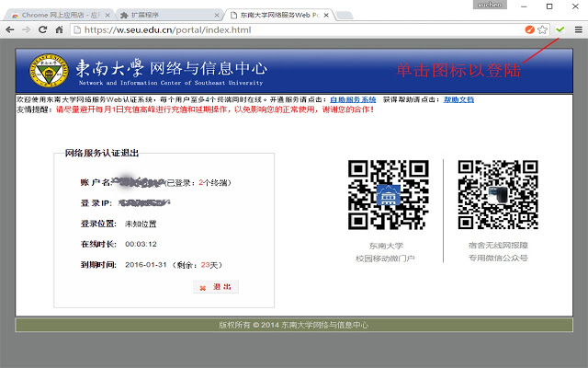Open a new tab
The height and width of the screenshot is (368, 588).
(345, 15)
